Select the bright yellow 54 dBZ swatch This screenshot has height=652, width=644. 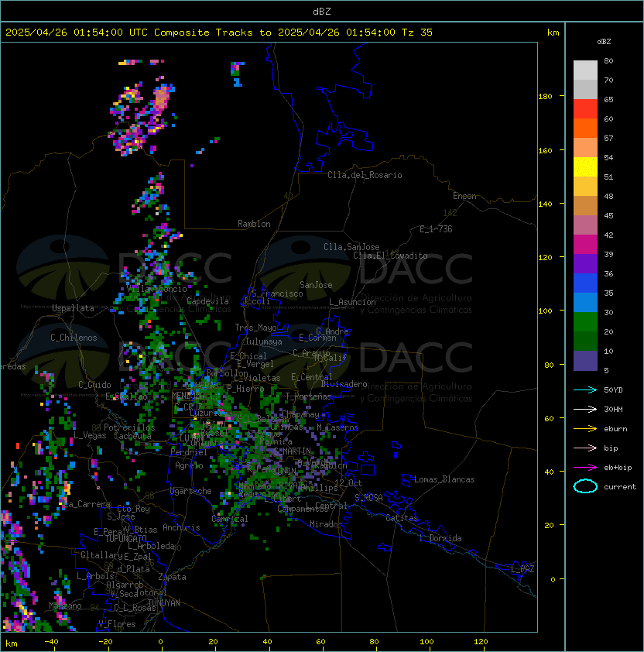[585, 166]
